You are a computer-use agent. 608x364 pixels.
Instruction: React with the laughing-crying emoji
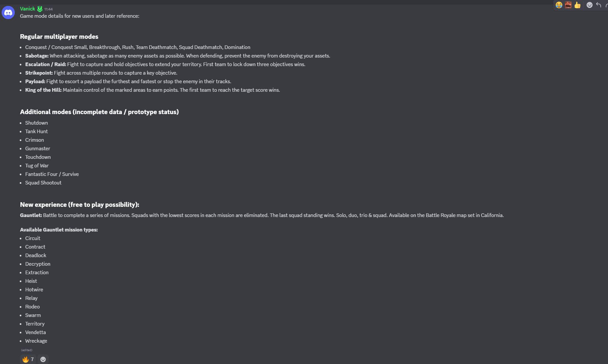pyautogui.click(x=559, y=5)
